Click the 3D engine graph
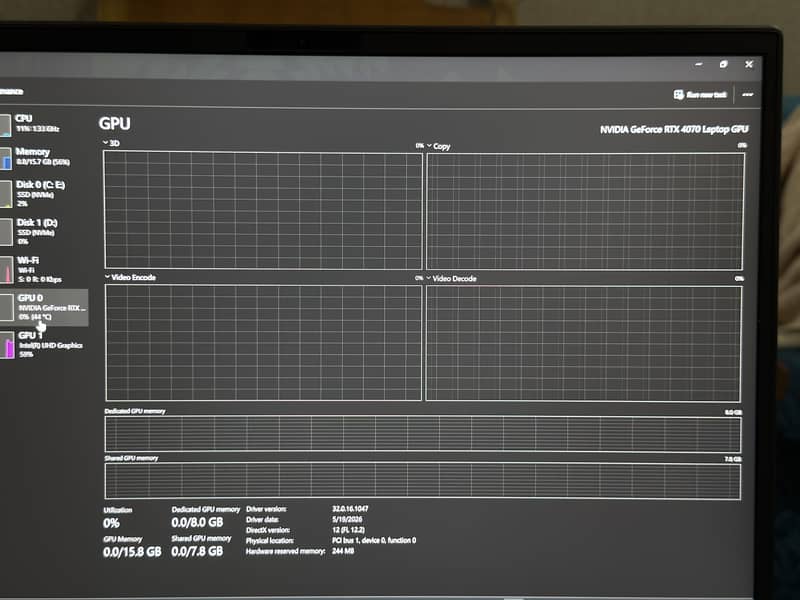The width and height of the screenshot is (800, 600). (263, 210)
